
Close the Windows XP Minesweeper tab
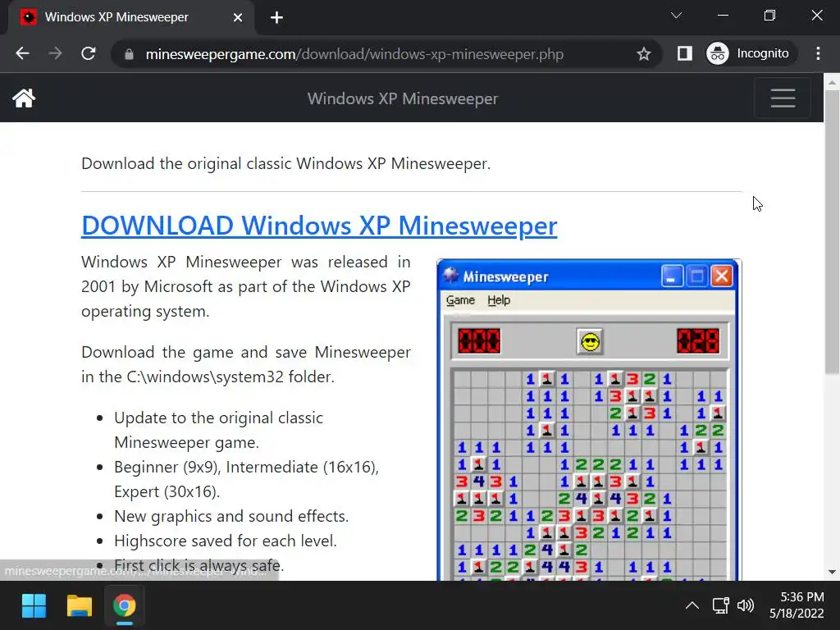click(x=238, y=18)
